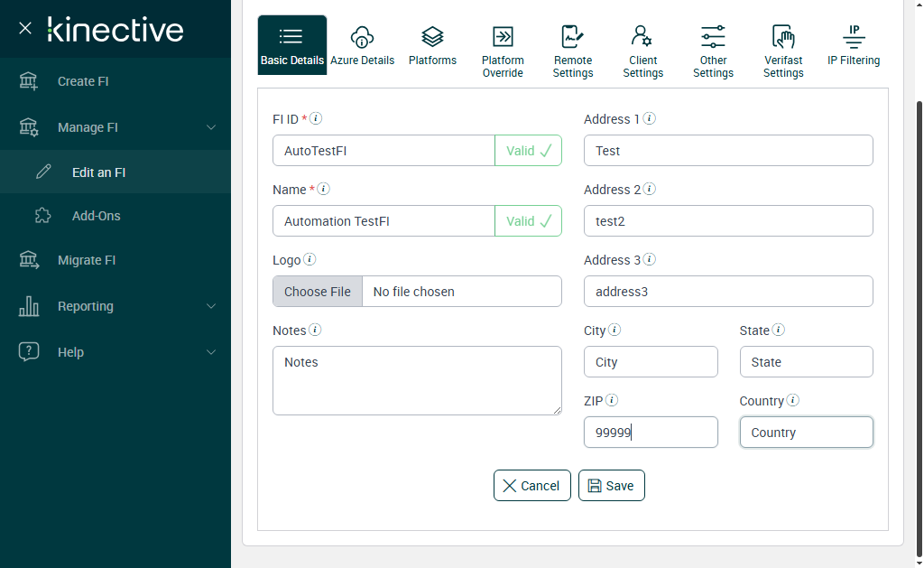Select Edit an FI menu item
This screenshot has height=568, width=924.
click(x=115, y=172)
